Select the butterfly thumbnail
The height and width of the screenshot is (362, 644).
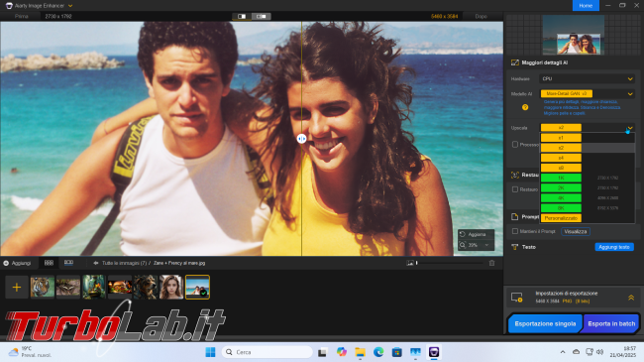(68, 288)
